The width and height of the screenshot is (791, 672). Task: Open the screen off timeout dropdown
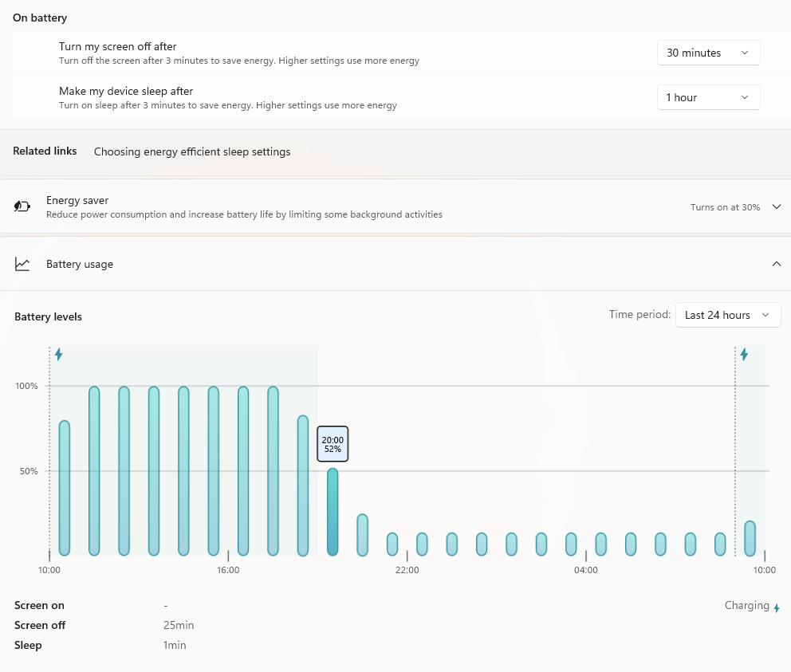coord(708,53)
